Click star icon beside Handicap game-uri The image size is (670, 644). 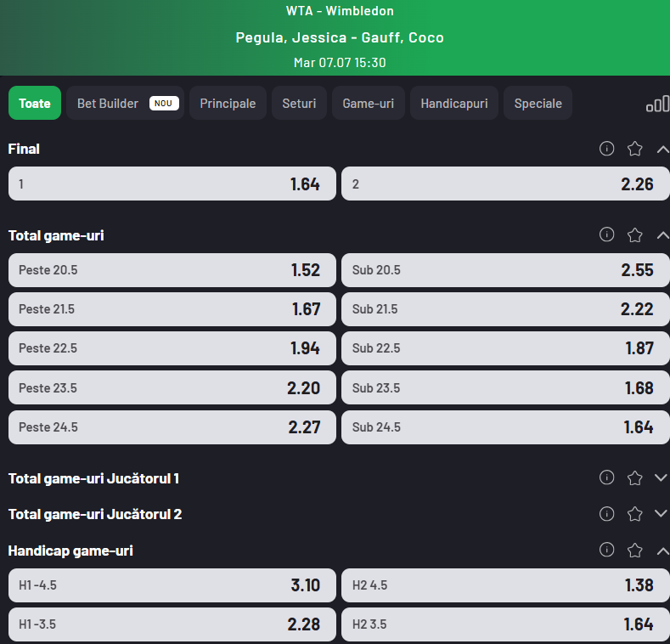coord(634,550)
